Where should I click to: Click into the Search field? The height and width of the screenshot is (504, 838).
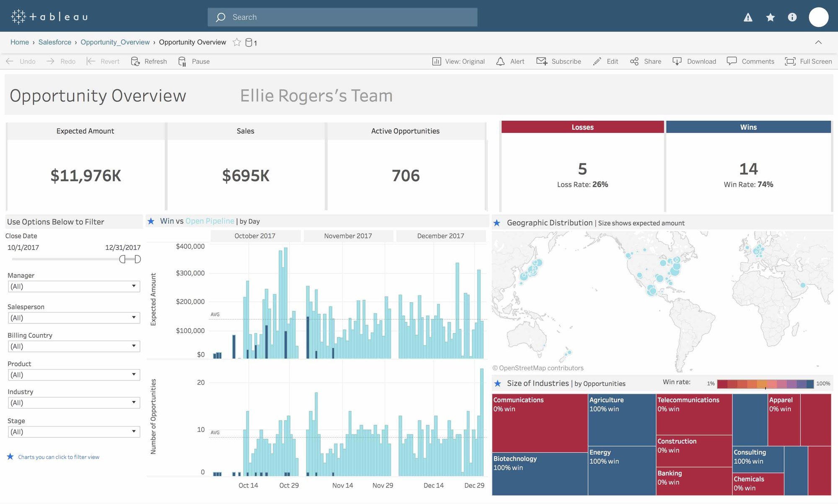(342, 17)
